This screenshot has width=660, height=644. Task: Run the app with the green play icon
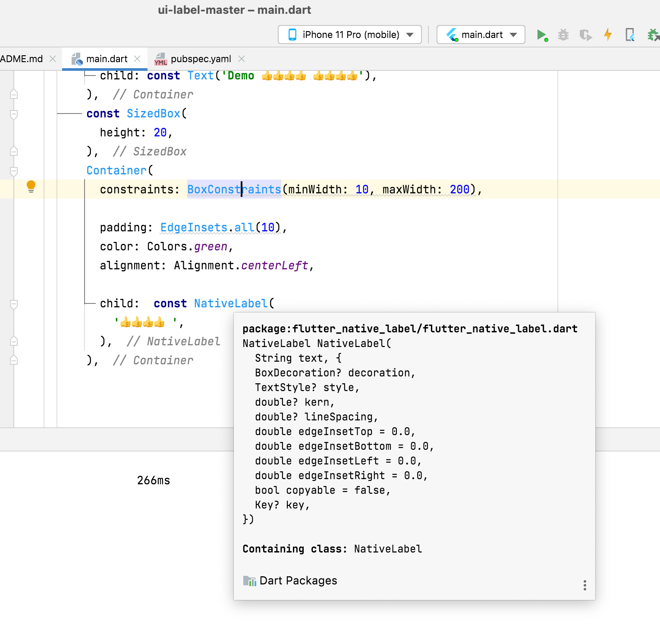(543, 35)
